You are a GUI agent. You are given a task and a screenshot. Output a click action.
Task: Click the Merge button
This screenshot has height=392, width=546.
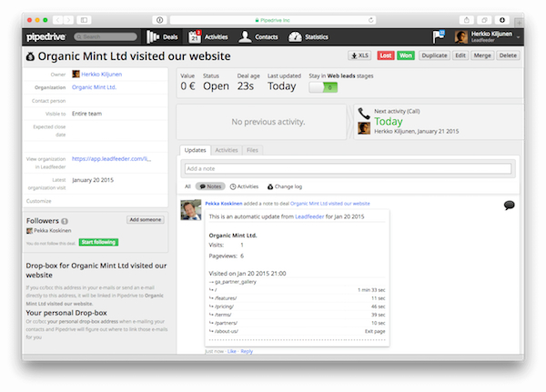[x=482, y=55]
